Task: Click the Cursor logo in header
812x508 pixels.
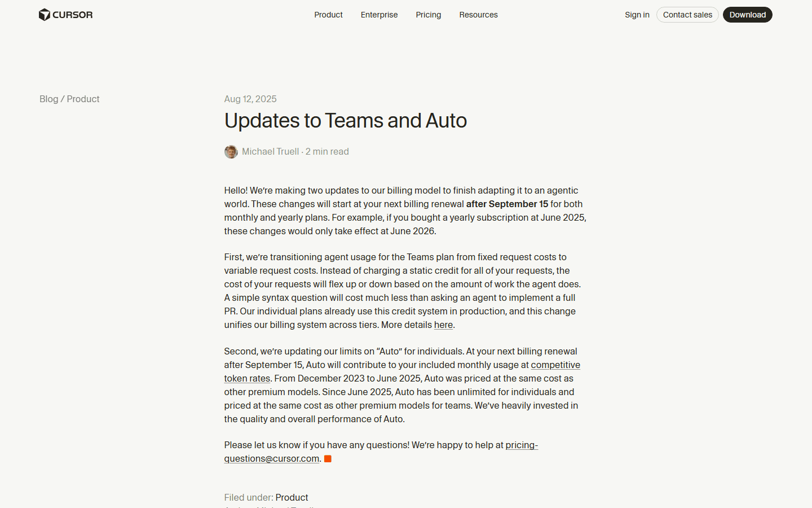Action: tap(65, 15)
